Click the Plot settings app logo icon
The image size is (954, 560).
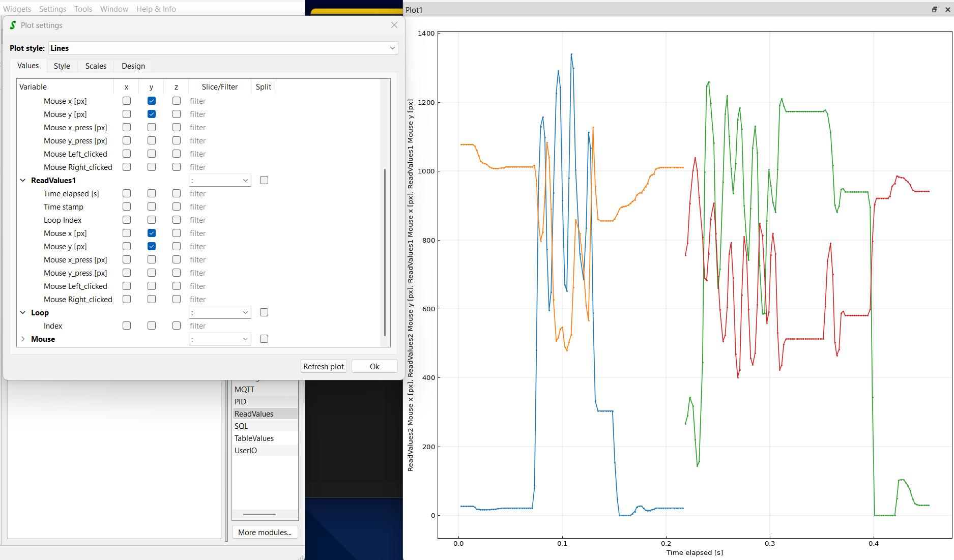click(x=13, y=25)
